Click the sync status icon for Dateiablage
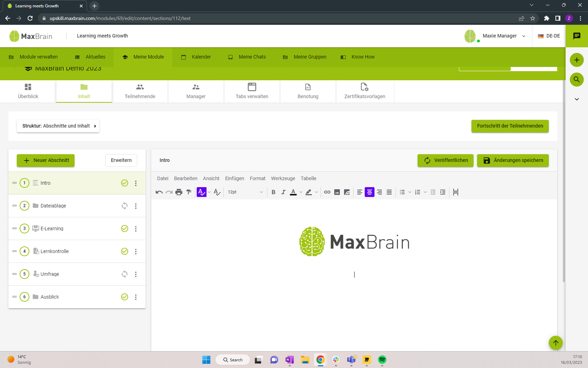Image resolution: width=588 pixels, height=368 pixels. (x=125, y=206)
